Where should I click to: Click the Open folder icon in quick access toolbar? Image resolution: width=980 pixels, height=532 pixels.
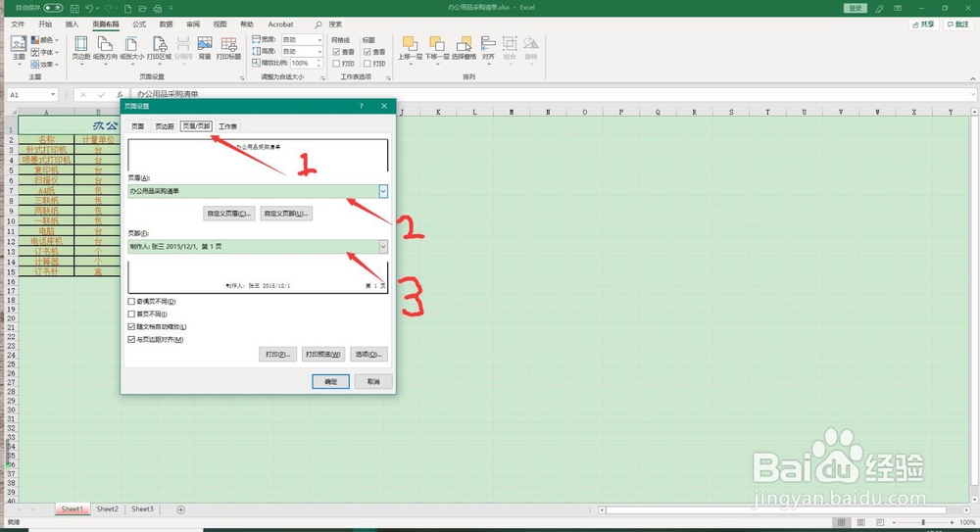(x=142, y=8)
